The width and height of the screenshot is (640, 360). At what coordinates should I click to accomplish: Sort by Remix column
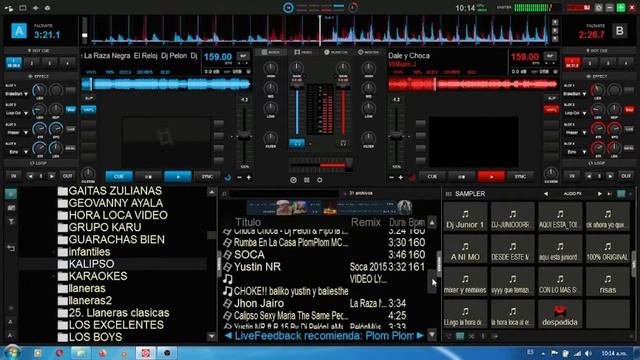[366, 222]
